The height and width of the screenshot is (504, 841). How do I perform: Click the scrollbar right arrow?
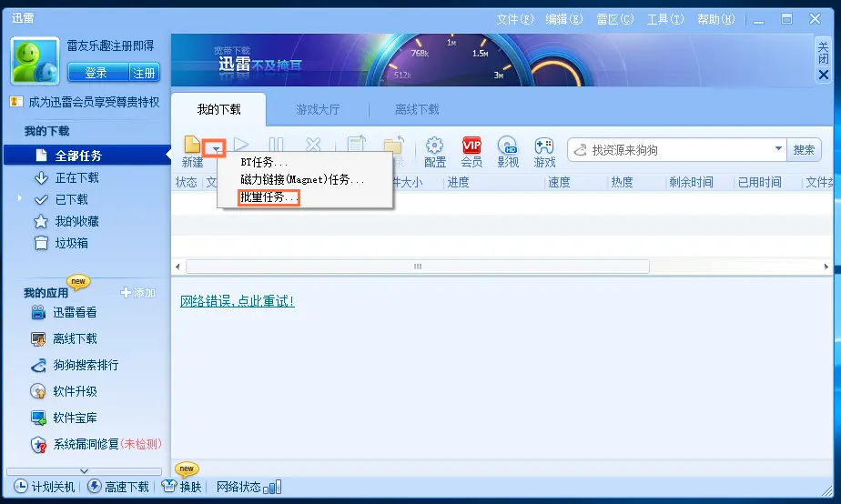pos(826,267)
